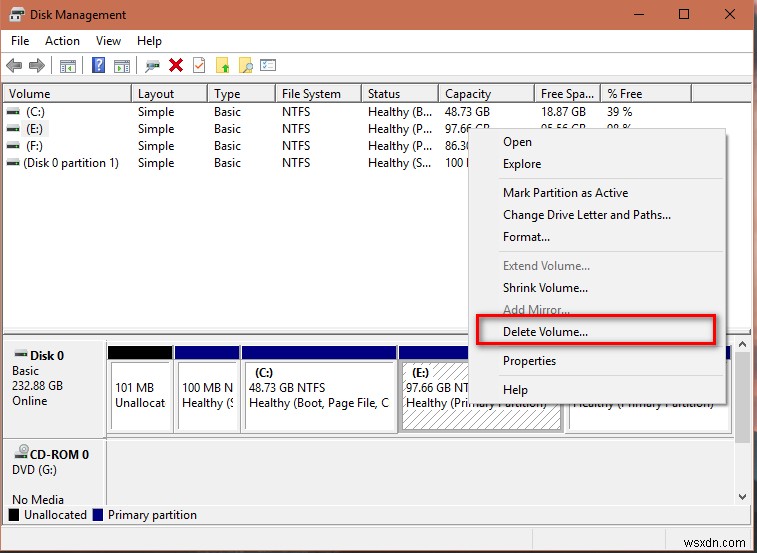757x553 pixels.
Task: Click the properties icon with the red checkmark
Action: [x=199, y=66]
